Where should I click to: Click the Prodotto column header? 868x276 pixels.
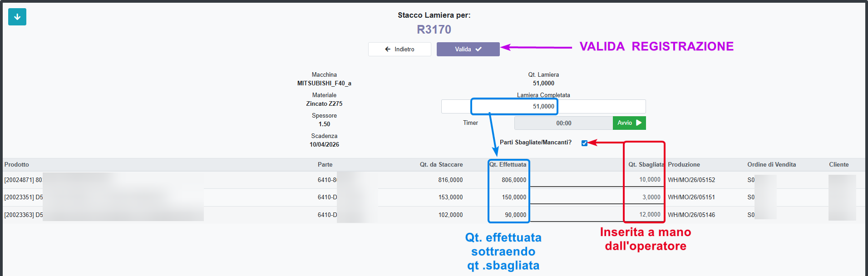pyautogui.click(x=17, y=165)
